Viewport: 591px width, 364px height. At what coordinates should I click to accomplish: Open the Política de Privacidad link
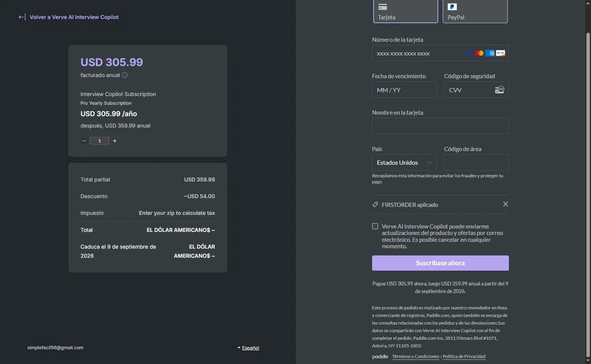pyautogui.click(x=464, y=356)
